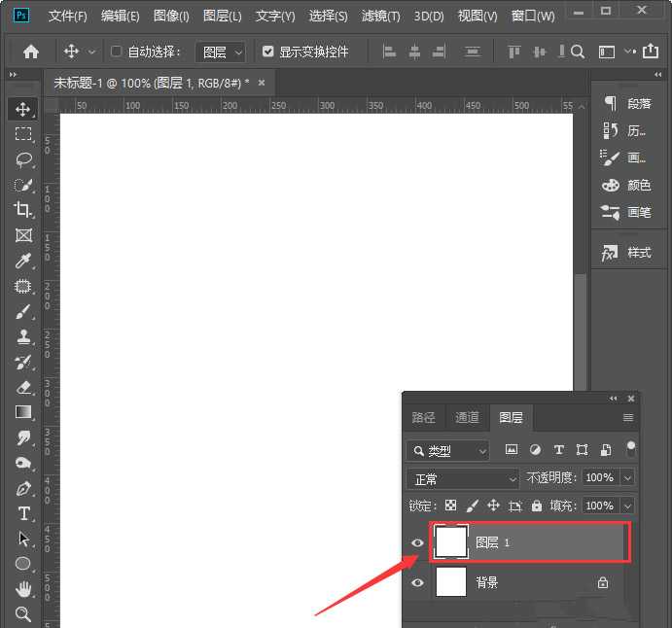This screenshot has width=672, height=628.
Task: Open the 颜色 panel button
Action: (627, 185)
